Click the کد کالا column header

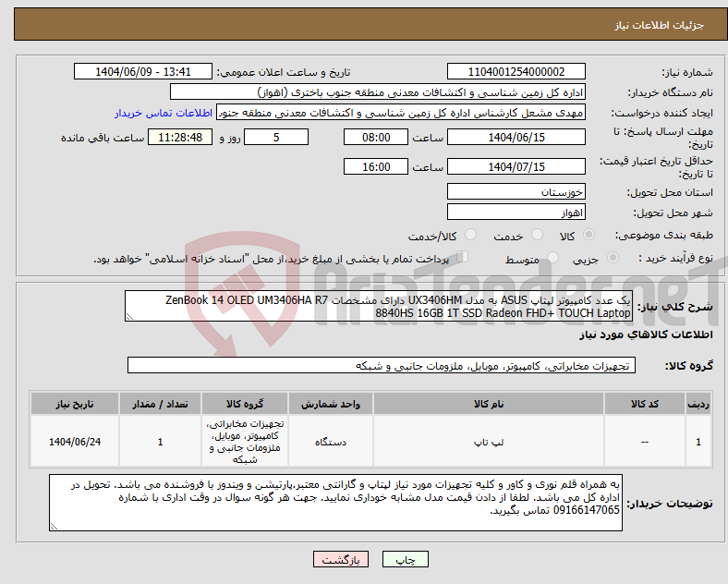pyautogui.click(x=645, y=404)
